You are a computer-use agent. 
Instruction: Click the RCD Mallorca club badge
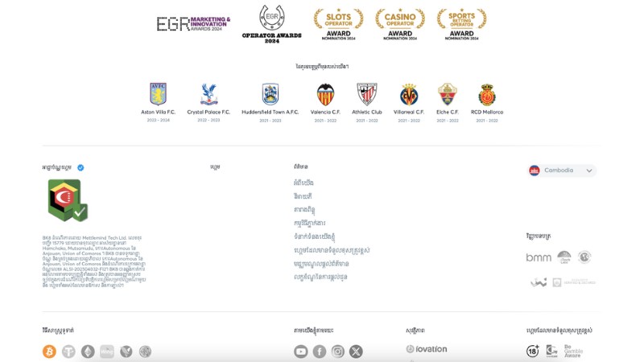click(487, 94)
